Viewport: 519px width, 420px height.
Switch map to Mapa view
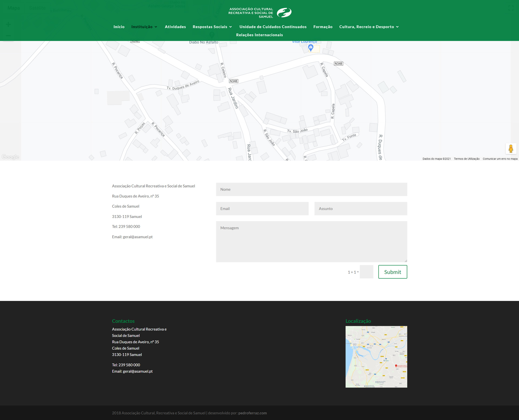[14, 8]
